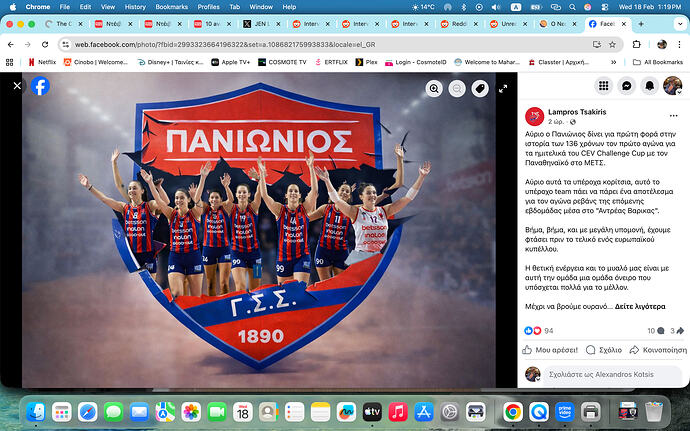
Task: Open the post options three-dots menu
Action: (x=673, y=116)
